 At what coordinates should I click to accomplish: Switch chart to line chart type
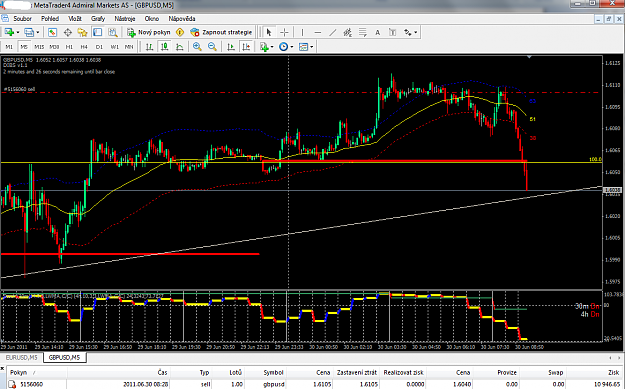pos(180,47)
